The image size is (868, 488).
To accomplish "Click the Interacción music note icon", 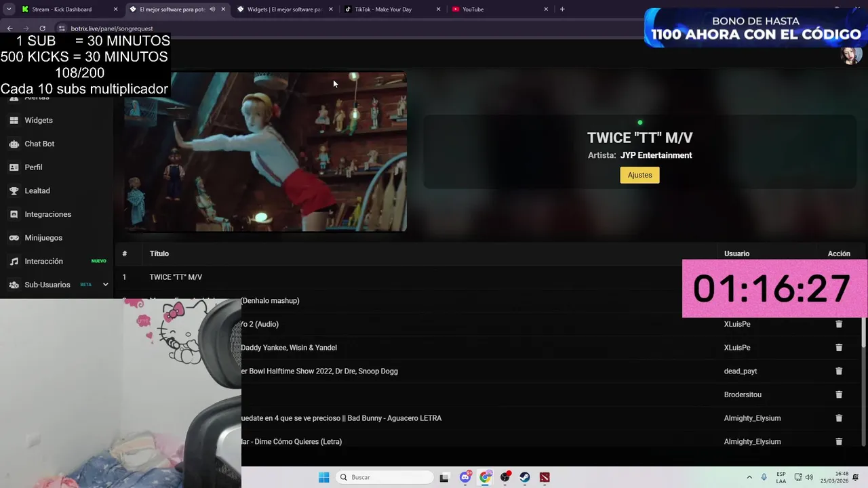I will [x=14, y=262].
